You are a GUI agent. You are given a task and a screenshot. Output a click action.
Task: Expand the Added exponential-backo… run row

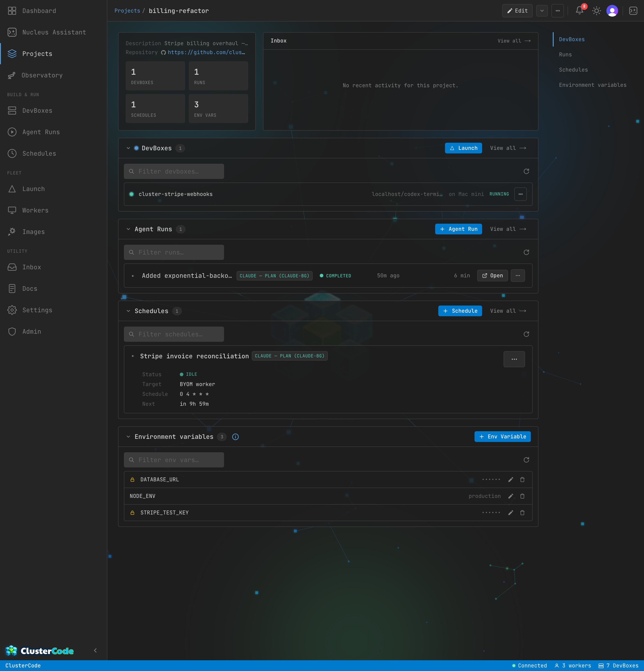coord(133,276)
